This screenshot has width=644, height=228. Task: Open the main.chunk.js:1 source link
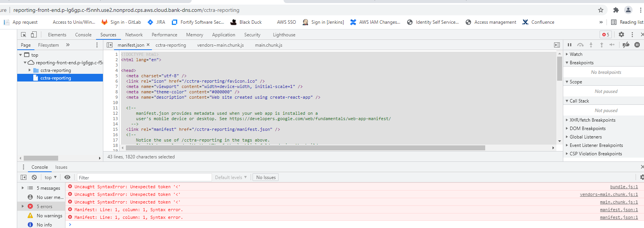click(619, 202)
